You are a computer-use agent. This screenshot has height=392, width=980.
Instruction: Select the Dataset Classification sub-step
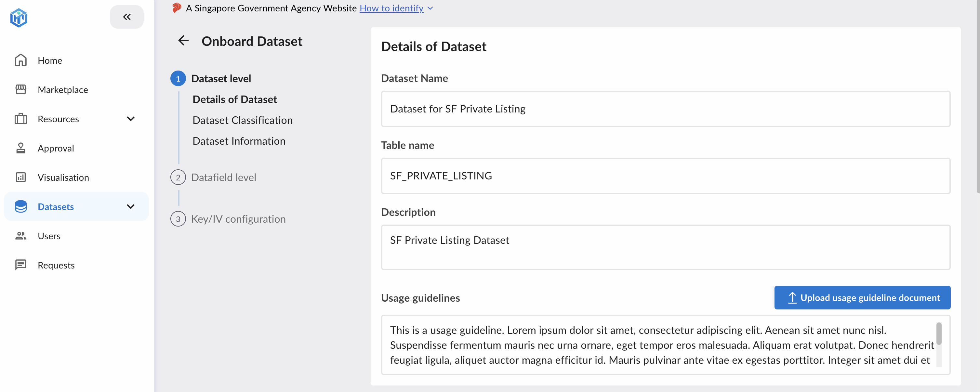[x=242, y=120]
